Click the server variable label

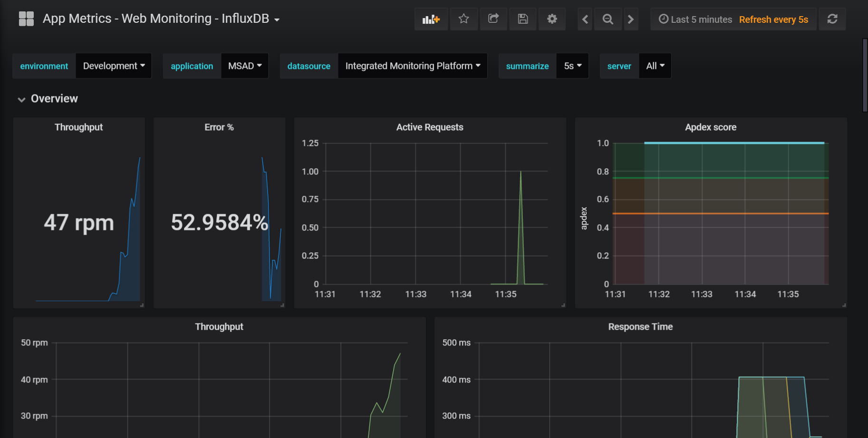tap(619, 66)
